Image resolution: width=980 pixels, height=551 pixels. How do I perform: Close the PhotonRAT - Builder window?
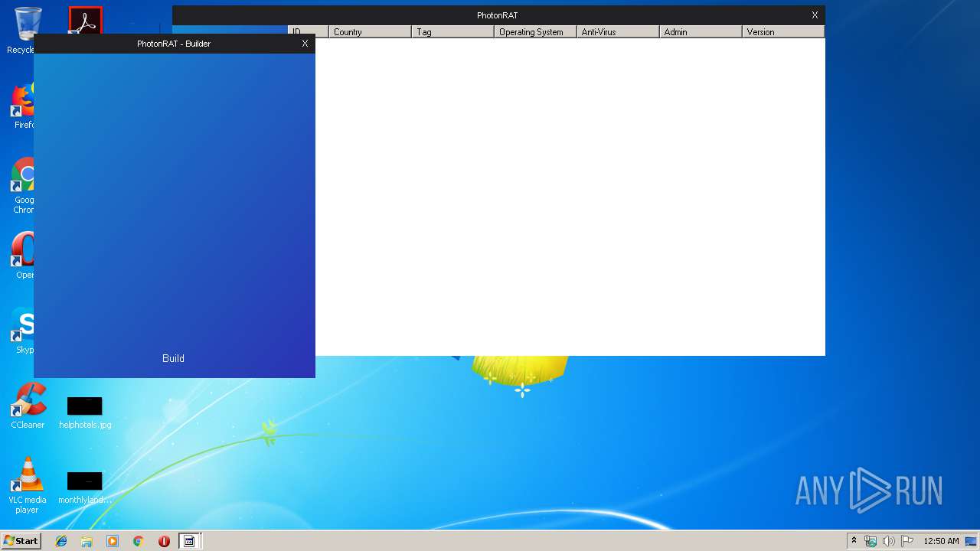[x=305, y=44]
